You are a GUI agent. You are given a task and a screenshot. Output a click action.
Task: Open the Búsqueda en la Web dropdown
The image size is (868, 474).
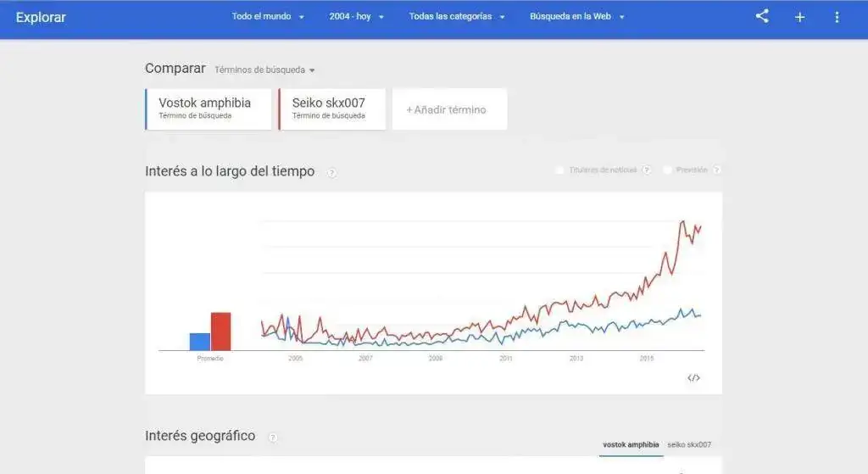tap(576, 17)
